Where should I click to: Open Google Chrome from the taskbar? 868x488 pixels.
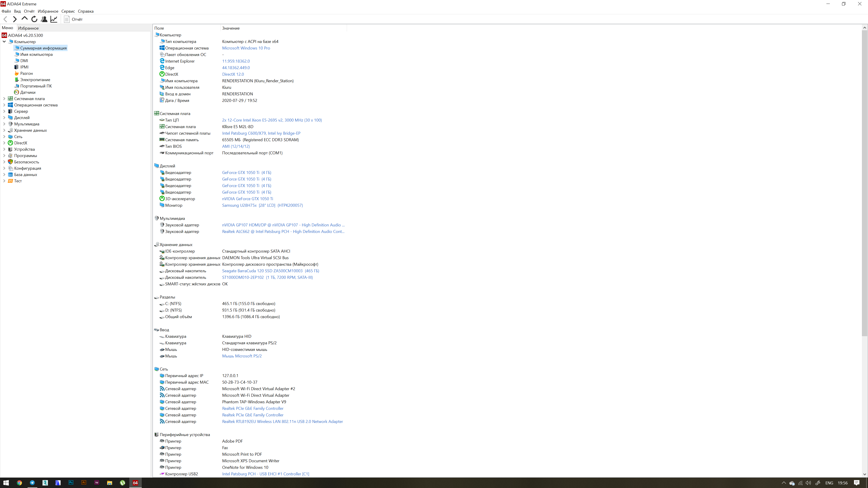tap(19, 483)
